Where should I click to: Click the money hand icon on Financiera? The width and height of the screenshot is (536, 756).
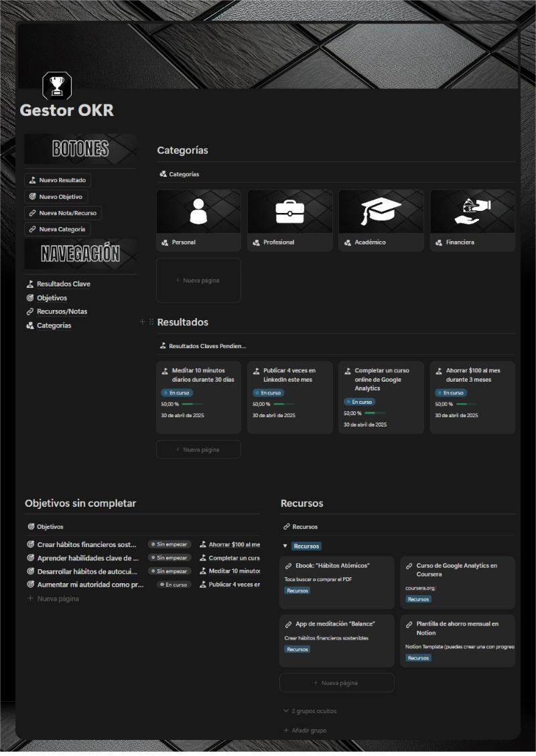click(x=473, y=212)
